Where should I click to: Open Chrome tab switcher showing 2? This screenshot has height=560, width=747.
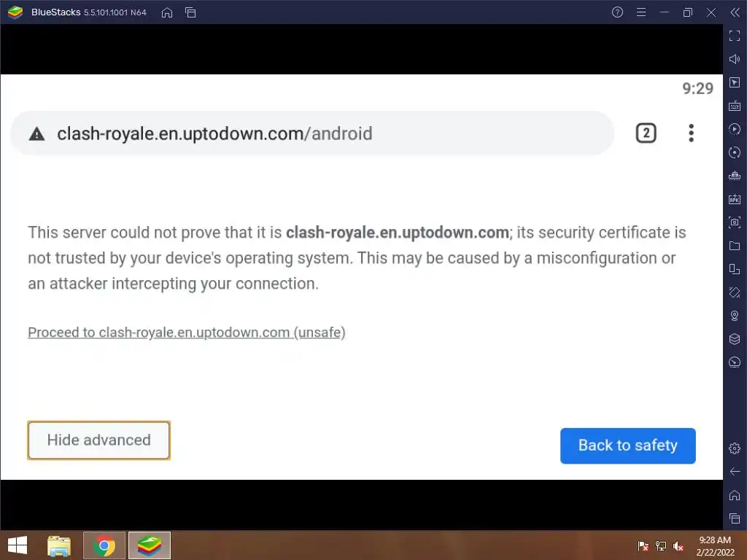coord(646,133)
